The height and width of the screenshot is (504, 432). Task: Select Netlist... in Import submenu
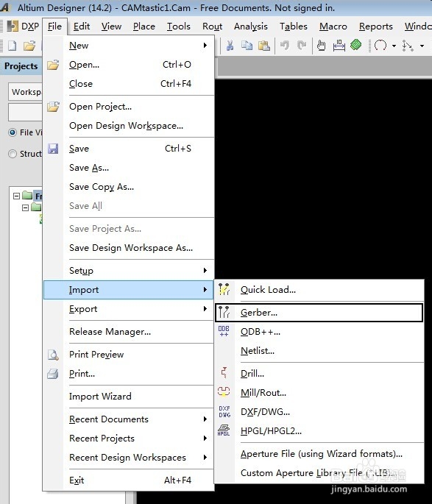319,351
